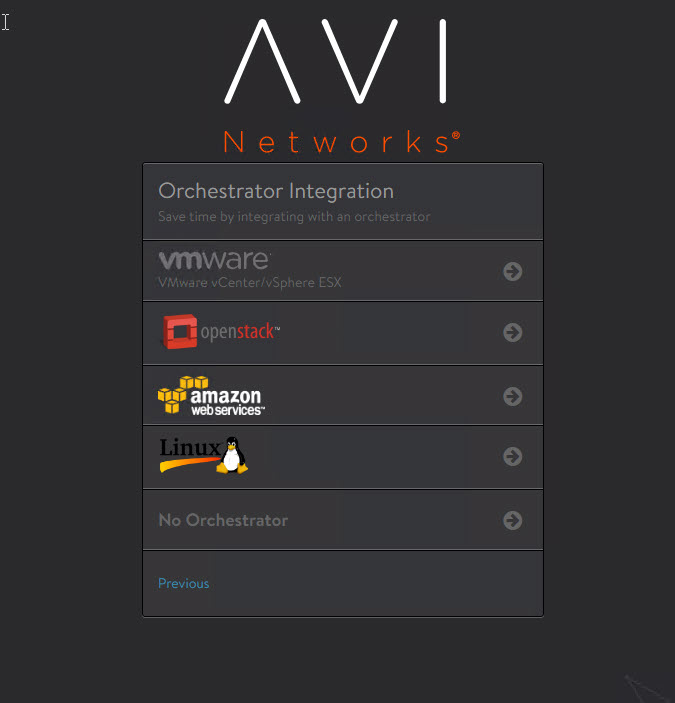
Task: Click the arrow icon for VMware vCenter
Action: click(512, 271)
